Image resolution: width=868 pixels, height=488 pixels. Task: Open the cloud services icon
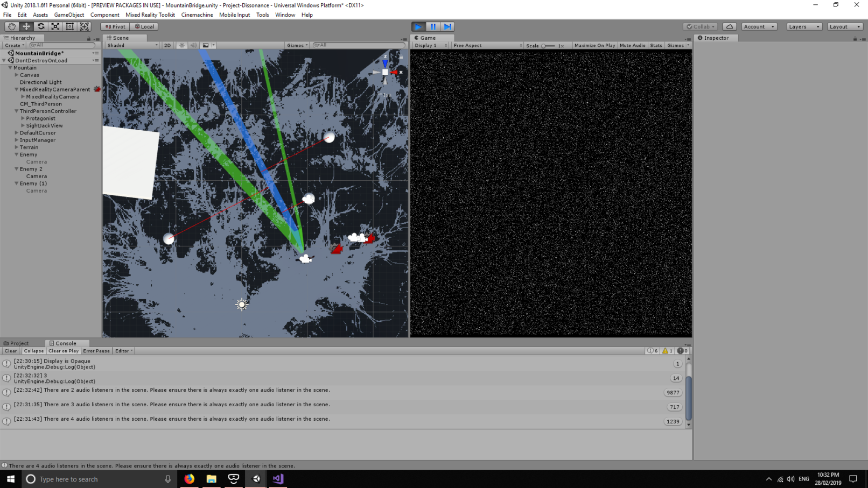729,26
